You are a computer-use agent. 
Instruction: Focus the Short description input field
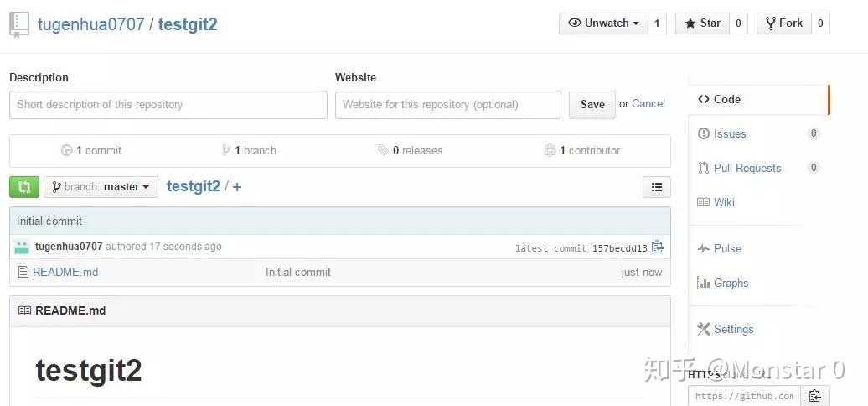click(x=168, y=105)
